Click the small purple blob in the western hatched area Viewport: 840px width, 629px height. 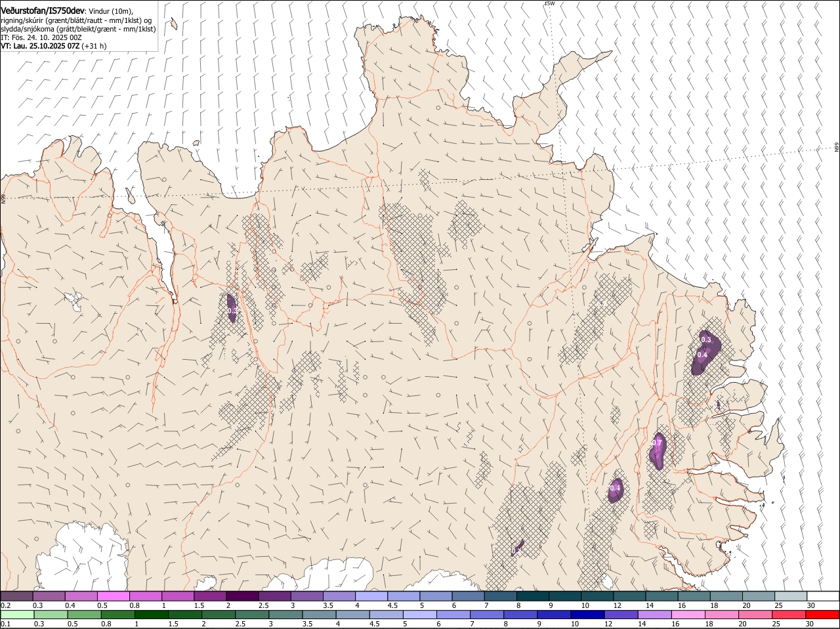pos(232,309)
